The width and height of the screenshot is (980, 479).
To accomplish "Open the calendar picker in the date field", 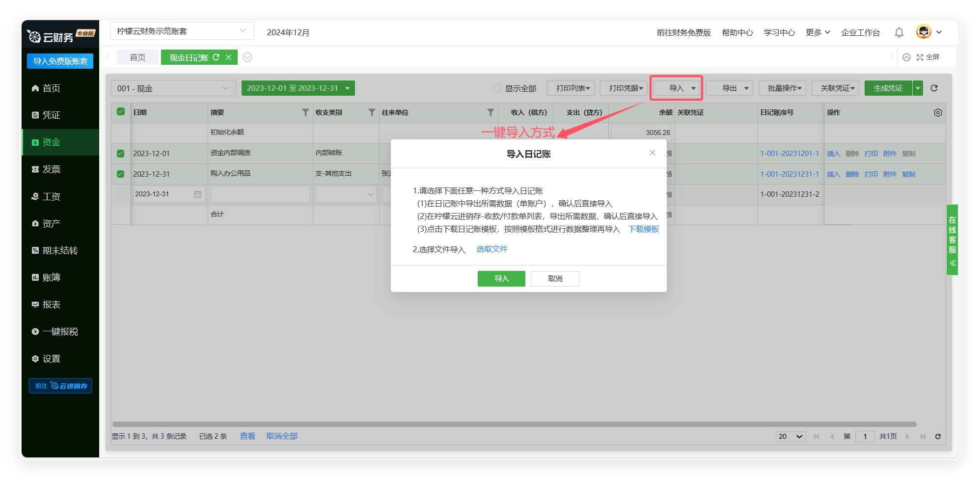I will click(198, 194).
